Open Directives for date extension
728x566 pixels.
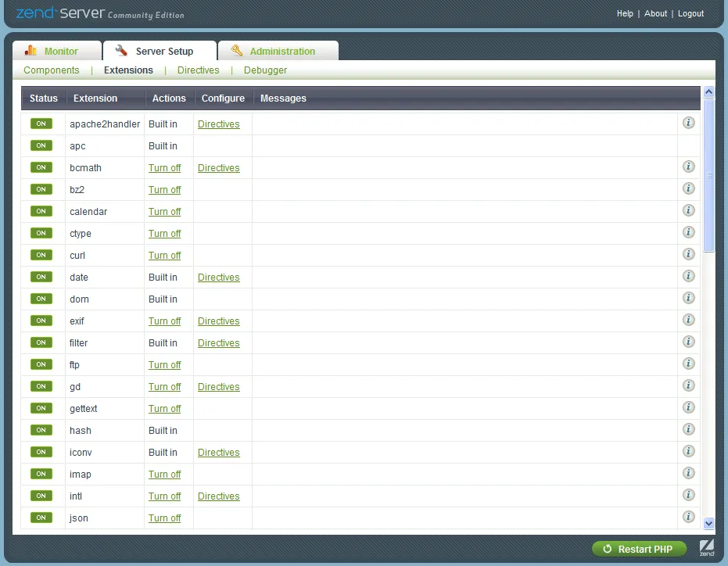[x=219, y=278]
